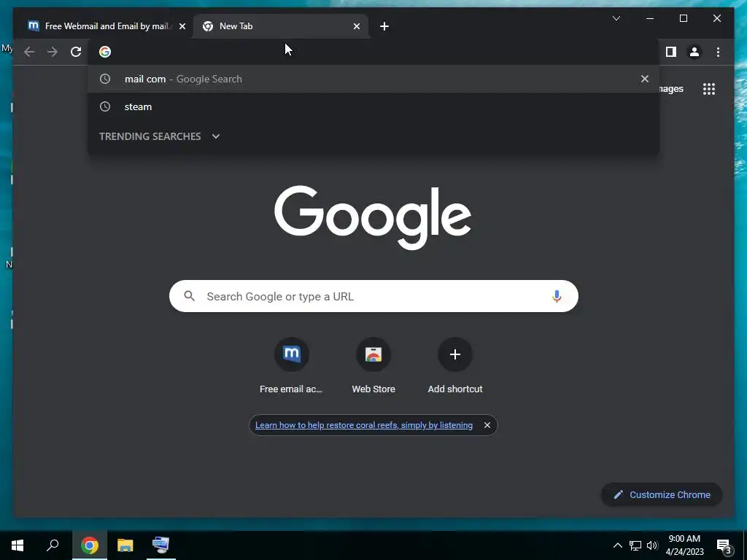
Task: Dismiss the coral reefs promo
Action: 487,425
